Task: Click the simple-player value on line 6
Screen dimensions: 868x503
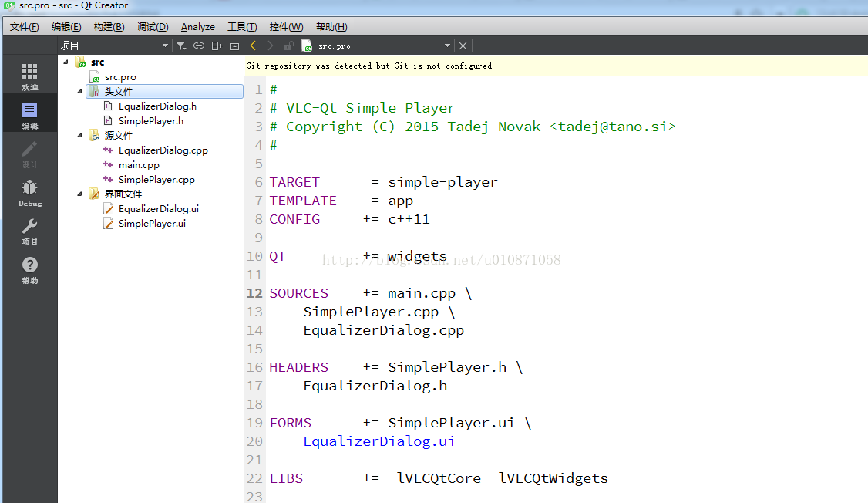Action: click(x=442, y=182)
